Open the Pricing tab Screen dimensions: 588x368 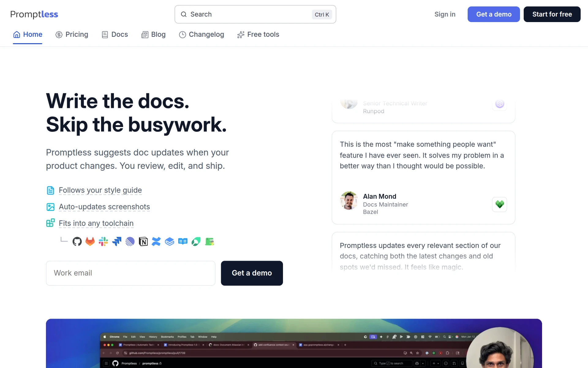pos(72,34)
